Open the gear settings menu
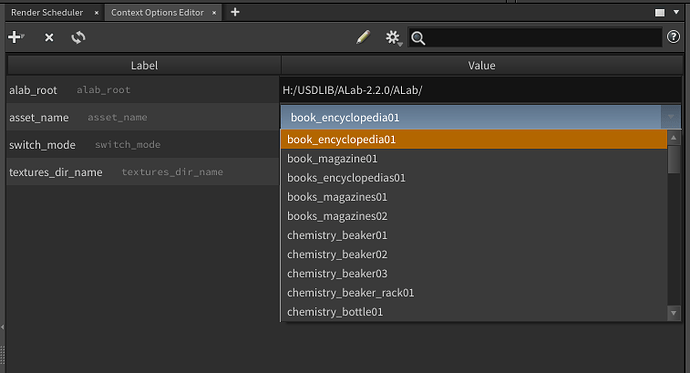Viewport: 690px width, 373px height. [393, 38]
